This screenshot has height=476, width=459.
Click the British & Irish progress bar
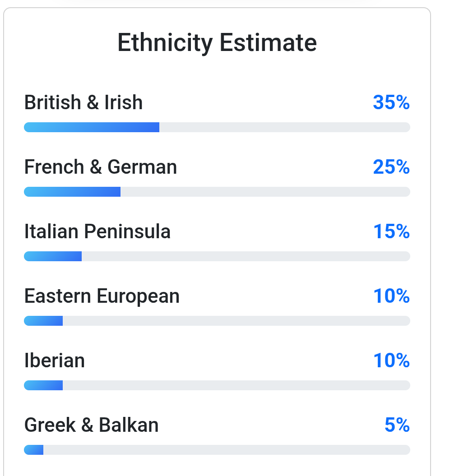click(x=217, y=127)
